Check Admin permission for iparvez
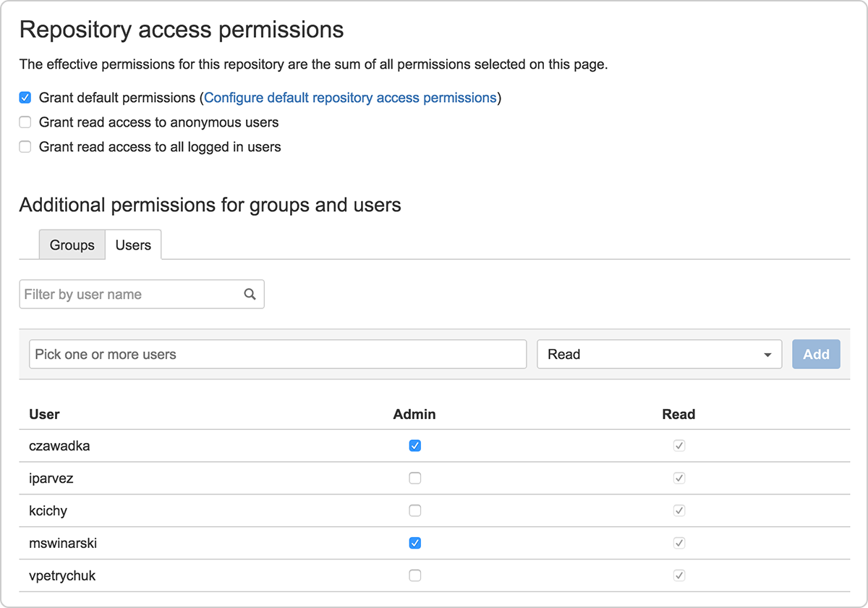This screenshot has height=608, width=868. 414,478
